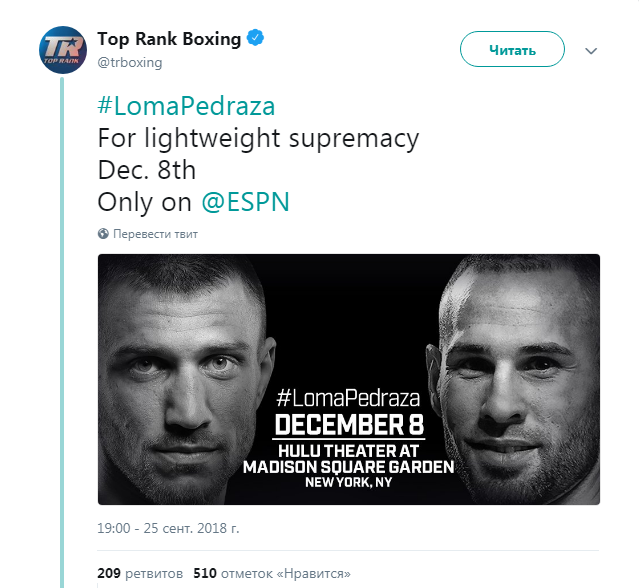Open the @trboxing handle link

tap(129, 62)
